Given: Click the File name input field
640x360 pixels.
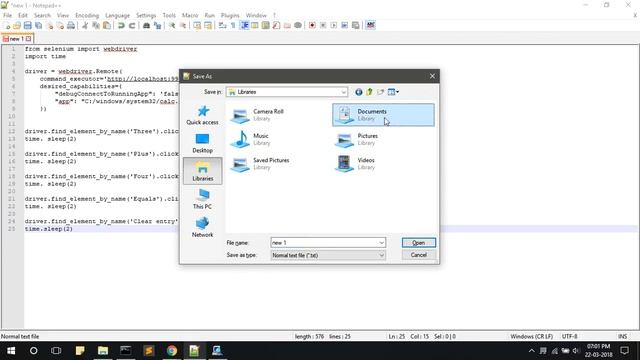Looking at the screenshot, I should (324, 243).
